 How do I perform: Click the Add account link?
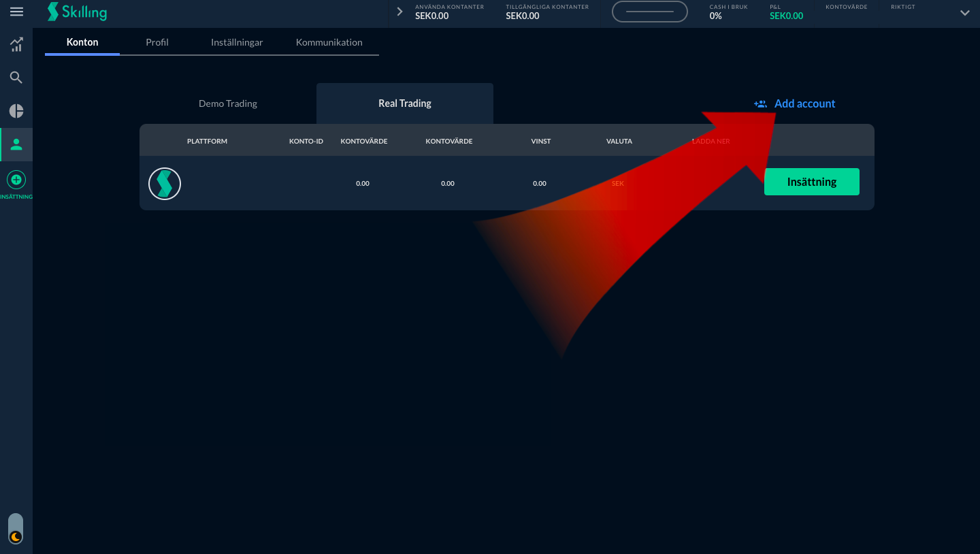(x=804, y=103)
